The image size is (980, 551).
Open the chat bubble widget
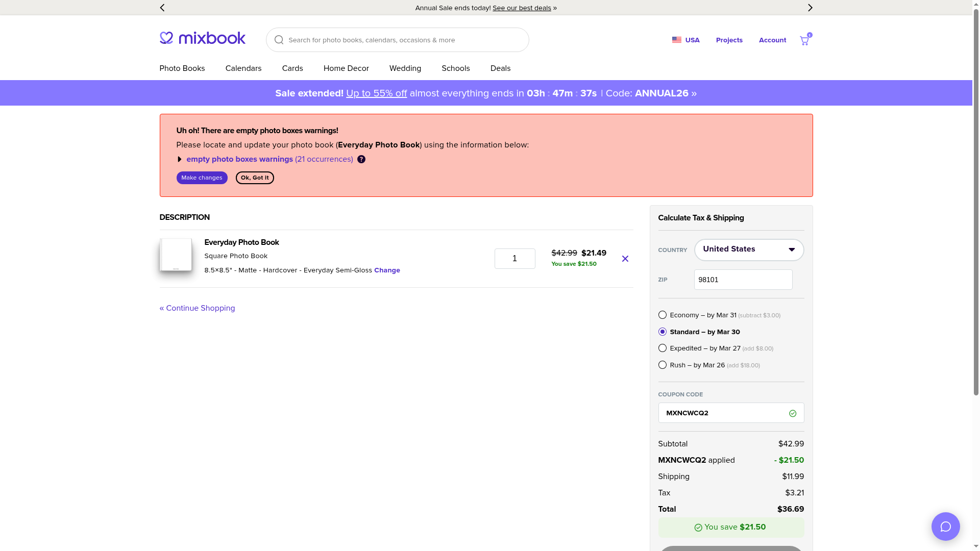[945, 527]
